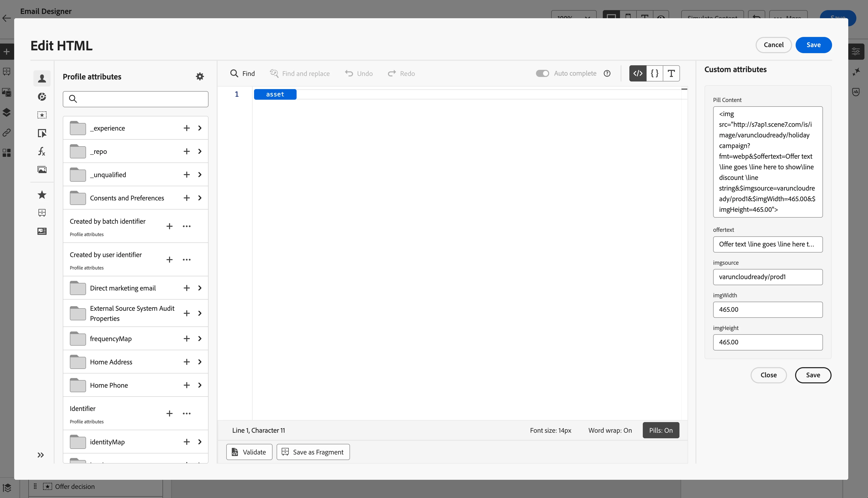Screen dimensions: 868x498
Task: Click the blue asset pill in editor
Action: [x=275, y=94]
